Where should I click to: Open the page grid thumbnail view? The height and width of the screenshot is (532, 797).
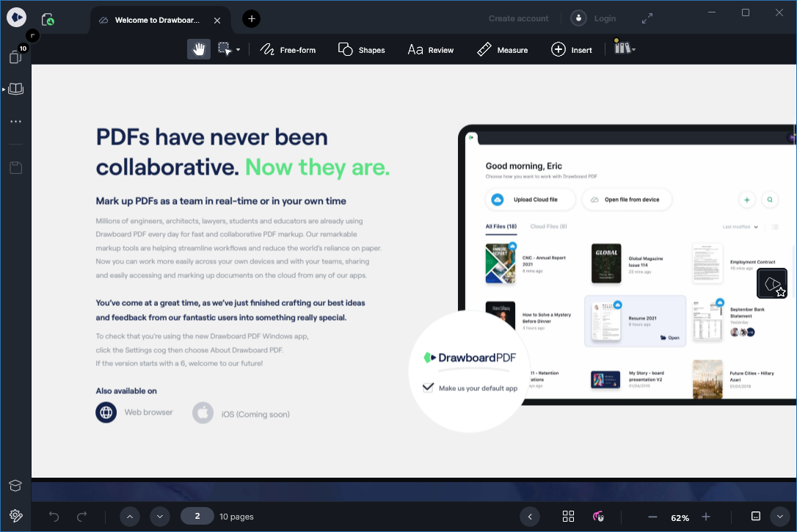(568, 517)
